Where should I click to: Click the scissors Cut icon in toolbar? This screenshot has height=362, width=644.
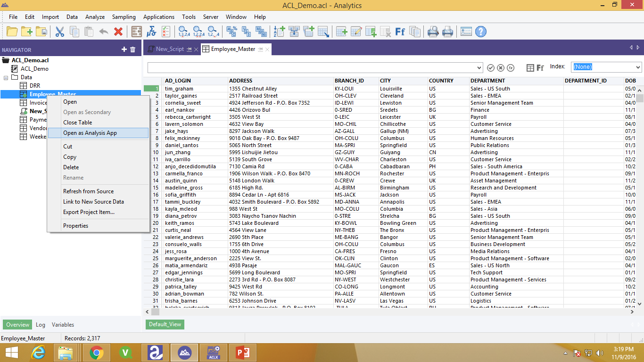click(60, 32)
